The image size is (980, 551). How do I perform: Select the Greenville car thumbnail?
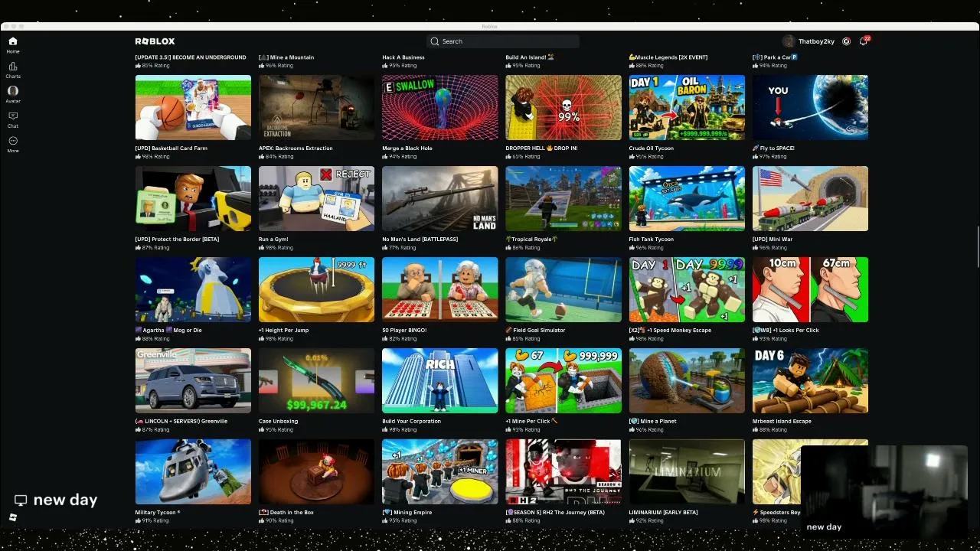point(193,380)
